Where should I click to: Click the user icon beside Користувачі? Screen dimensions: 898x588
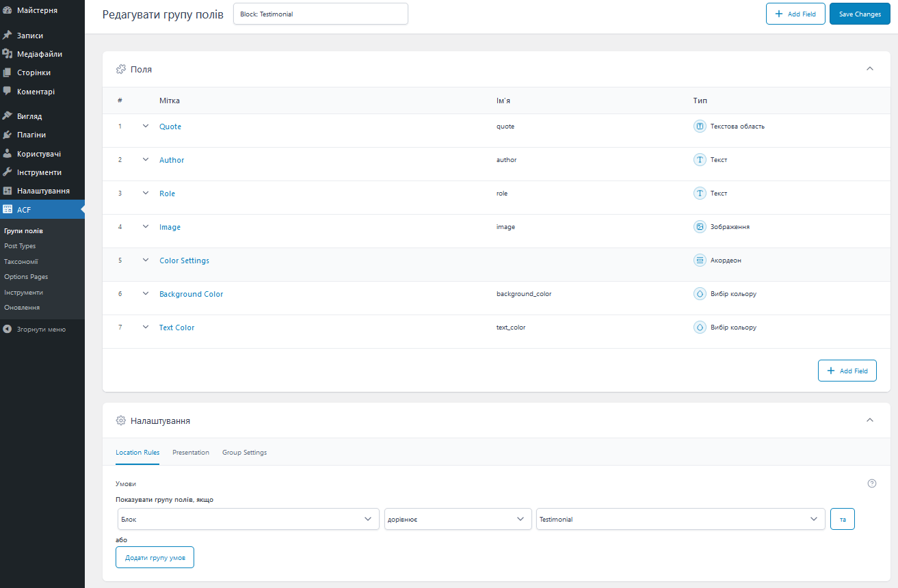(8, 154)
